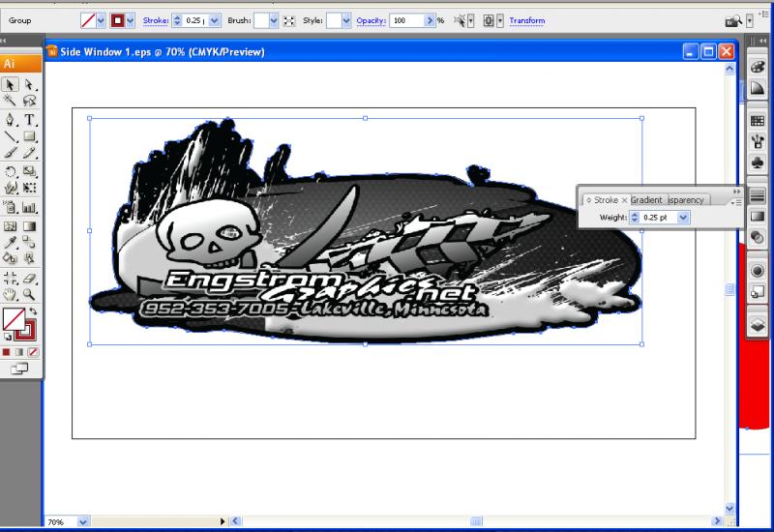The width and height of the screenshot is (774, 532).
Task: Expand the Brush dropdown
Action: coord(274,20)
